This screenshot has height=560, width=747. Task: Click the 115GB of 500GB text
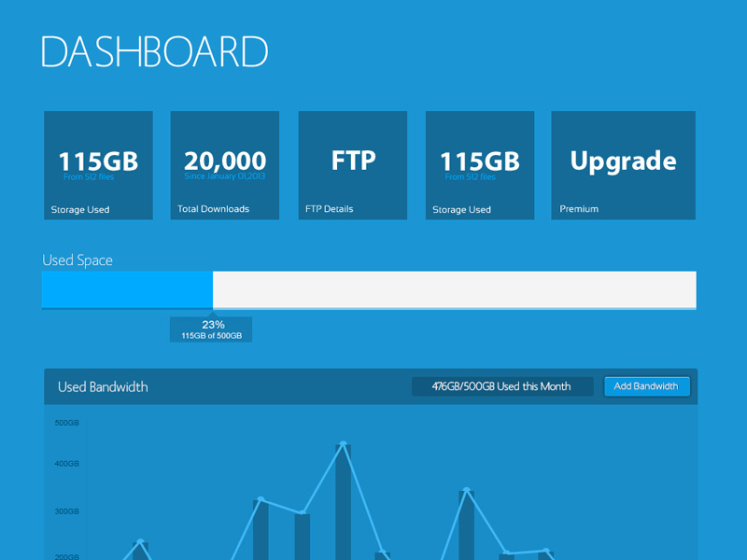tap(211, 335)
